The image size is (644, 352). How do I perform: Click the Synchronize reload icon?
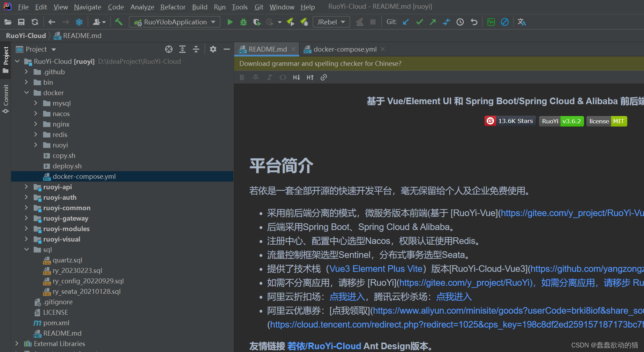click(x=35, y=22)
